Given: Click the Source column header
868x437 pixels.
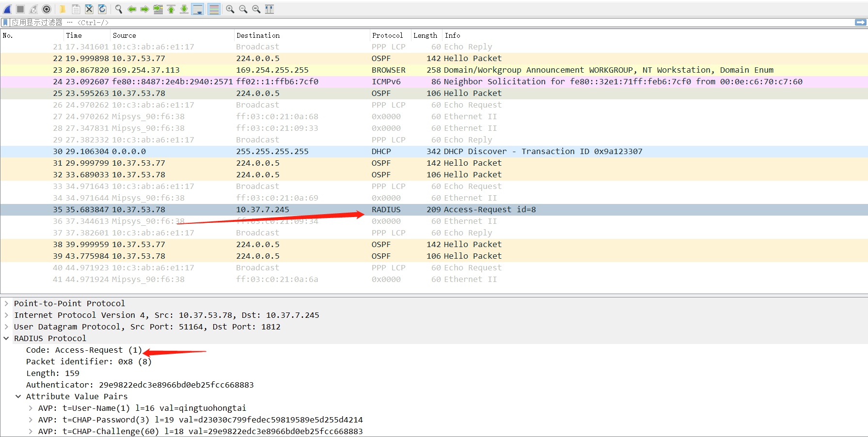Looking at the screenshot, I should click(125, 35).
